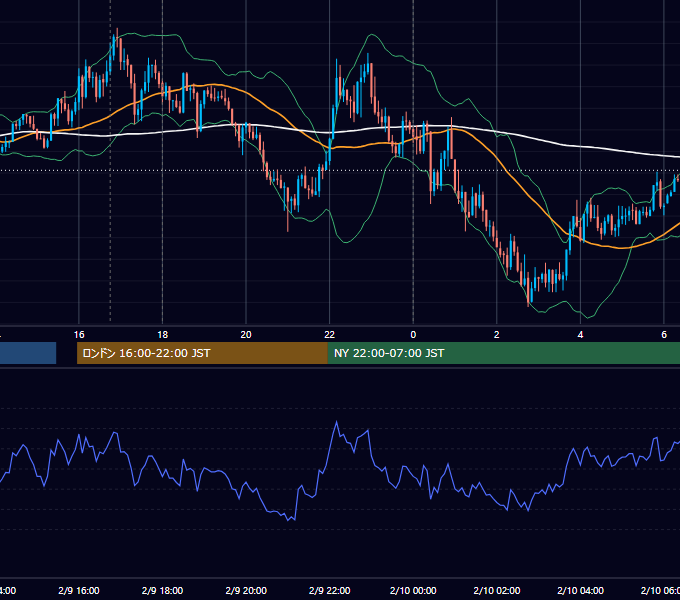Click the 2/9 20:00 label on oscillator axis
Viewport: 680px width, 600px height.
pyautogui.click(x=246, y=590)
